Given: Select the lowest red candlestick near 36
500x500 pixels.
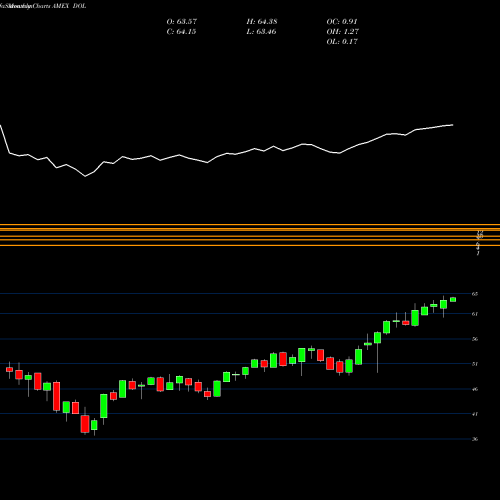Looking at the screenshot, I should [85, 424].
